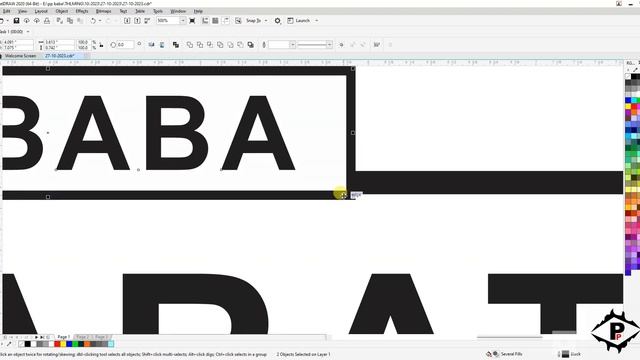This screenshot has width=640, height=360.
Task: Click the Align and distribute icon
Action: coord(377,44)
